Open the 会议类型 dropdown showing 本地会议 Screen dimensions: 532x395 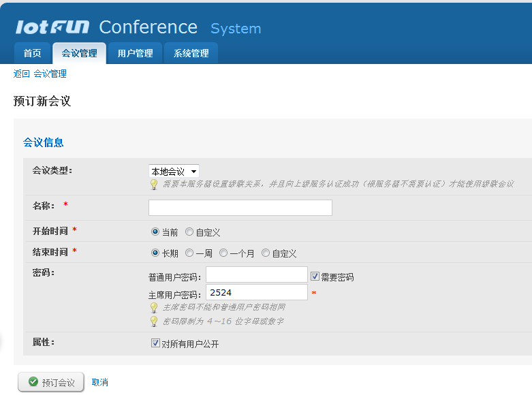coord(174,171)
